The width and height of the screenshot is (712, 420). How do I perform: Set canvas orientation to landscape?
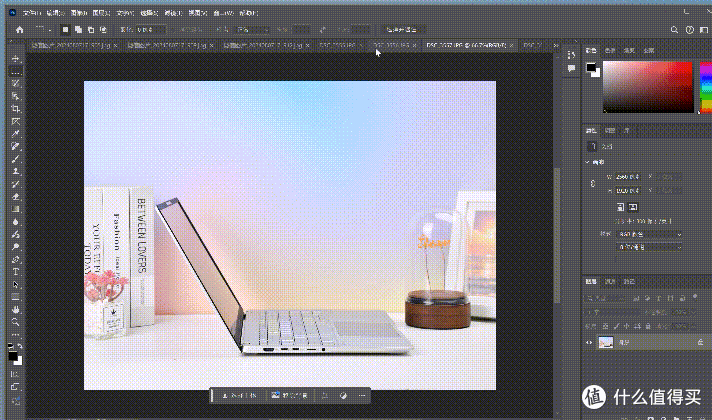[x=633, y=207]
